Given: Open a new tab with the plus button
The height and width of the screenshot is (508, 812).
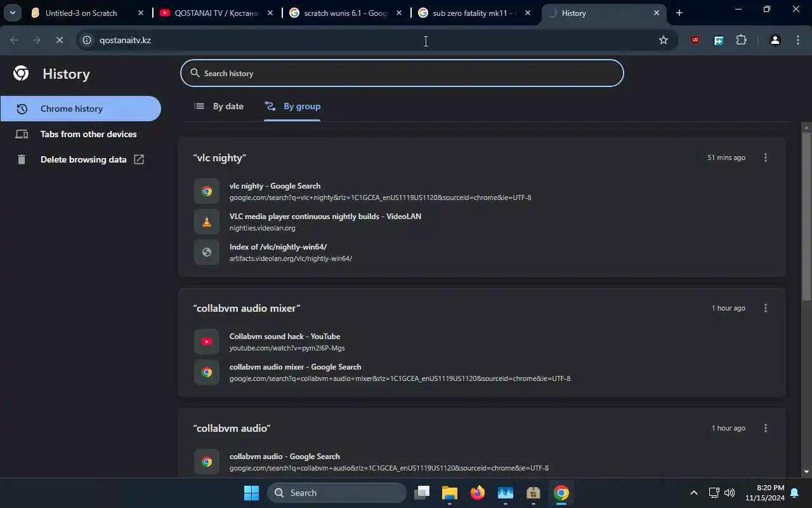Looking at the screenshot, I should [x=679, y=13].
